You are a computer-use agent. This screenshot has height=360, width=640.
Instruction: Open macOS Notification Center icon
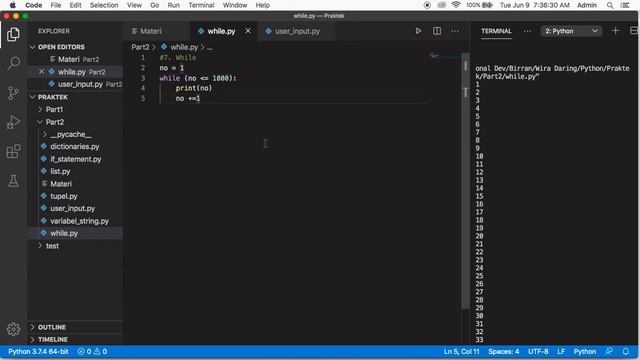click(625, 5)
